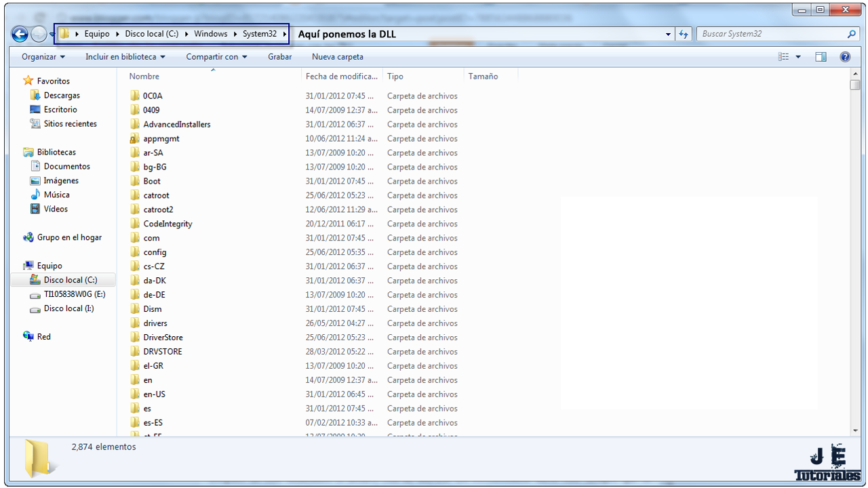Open Help with the question mark icon
868x488 pixels.
(845, 57)
